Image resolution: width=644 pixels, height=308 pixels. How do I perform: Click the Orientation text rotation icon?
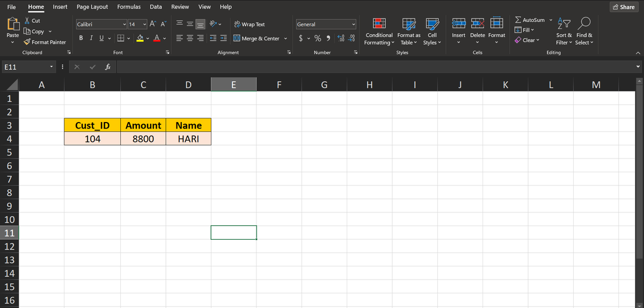click(213, 24)
